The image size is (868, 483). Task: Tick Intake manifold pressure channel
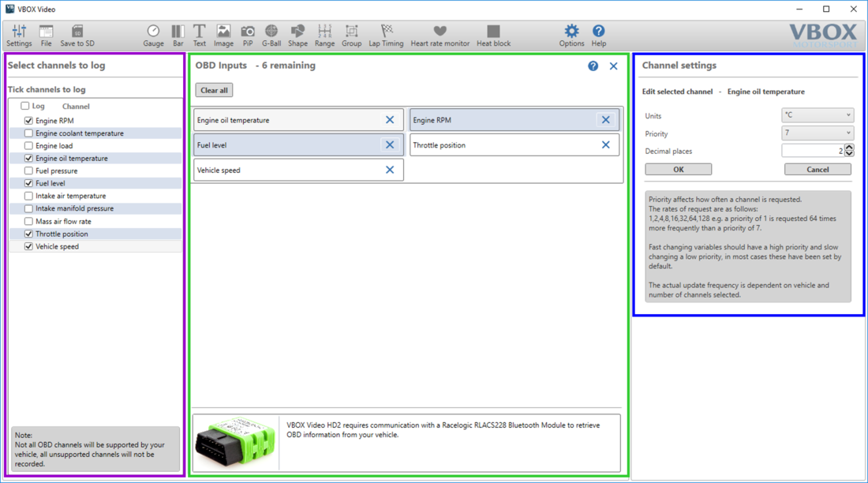click(28, 208)
